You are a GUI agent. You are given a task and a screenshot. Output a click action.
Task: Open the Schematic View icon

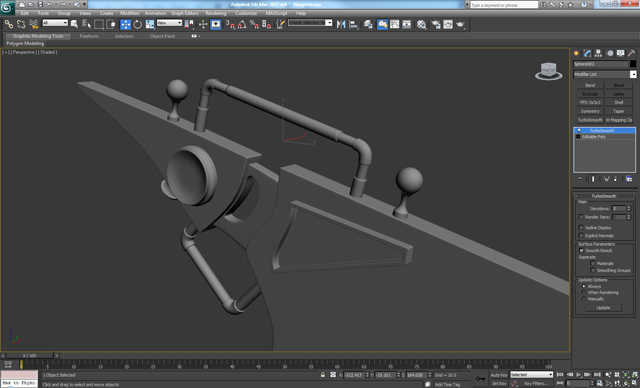coord(407,24)
